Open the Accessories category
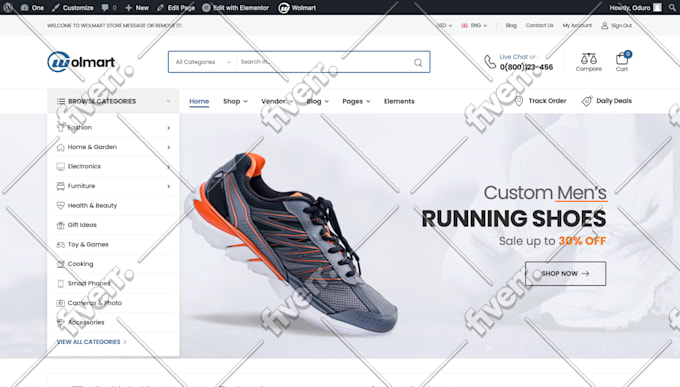Viewport: 680px width, 387px height. coord(86,322)
